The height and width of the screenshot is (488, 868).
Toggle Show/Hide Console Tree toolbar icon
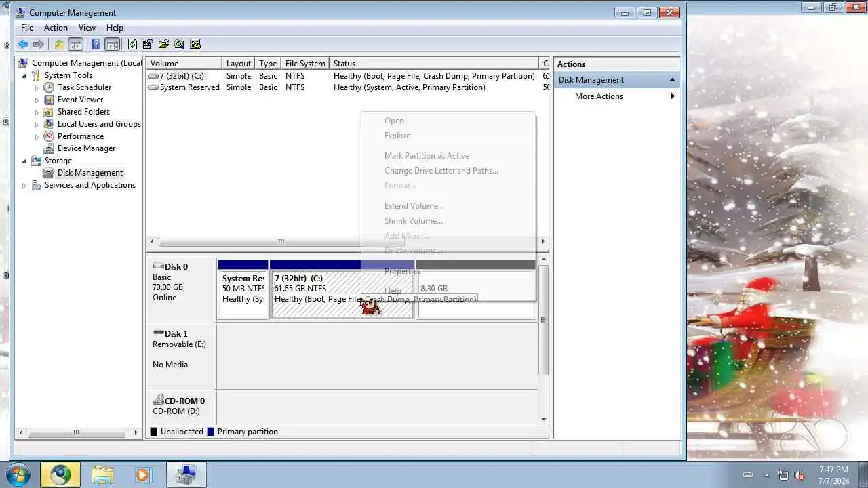pyautogui.click(x=76, y=44)
